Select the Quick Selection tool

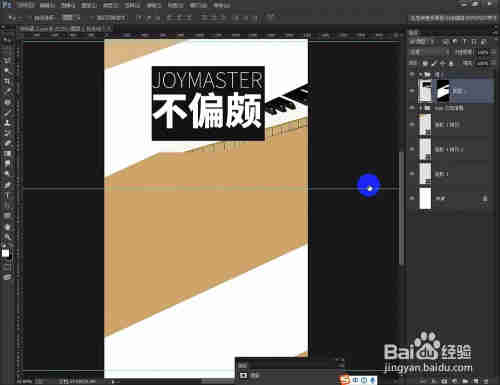click(x=7, y=71)
